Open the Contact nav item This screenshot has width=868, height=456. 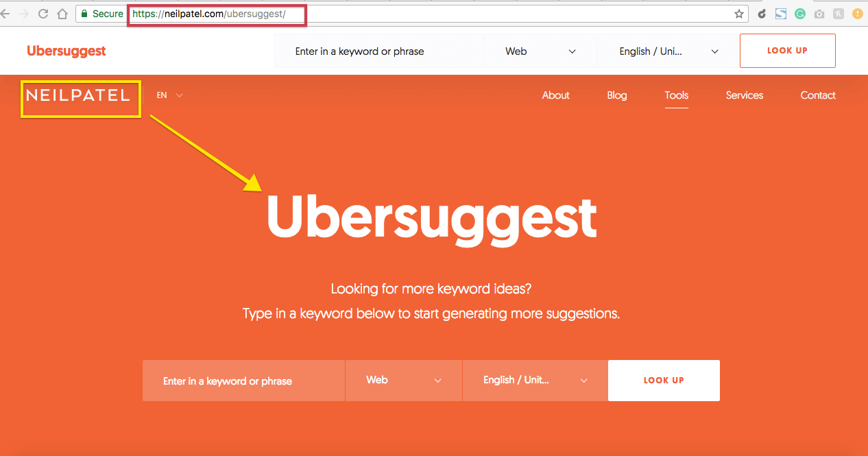point(818,95)
